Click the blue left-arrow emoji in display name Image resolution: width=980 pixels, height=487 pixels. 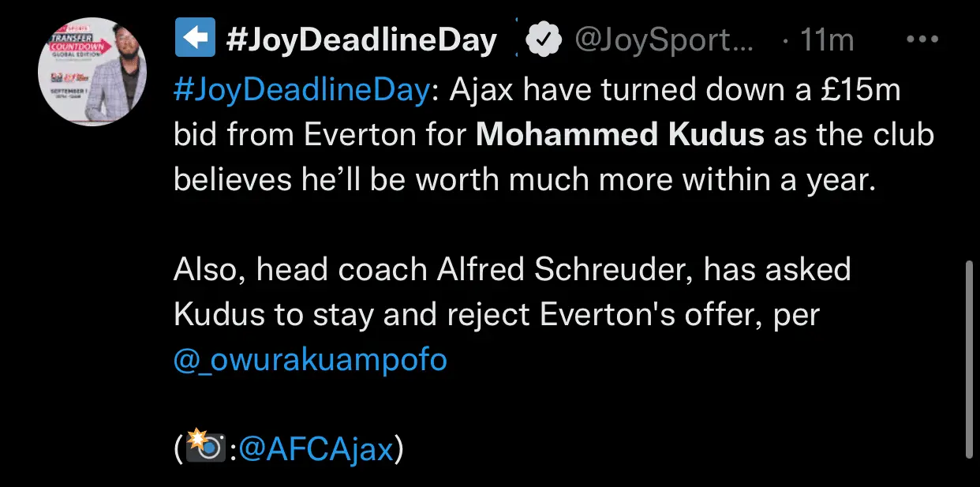click(x=194, y=40)
